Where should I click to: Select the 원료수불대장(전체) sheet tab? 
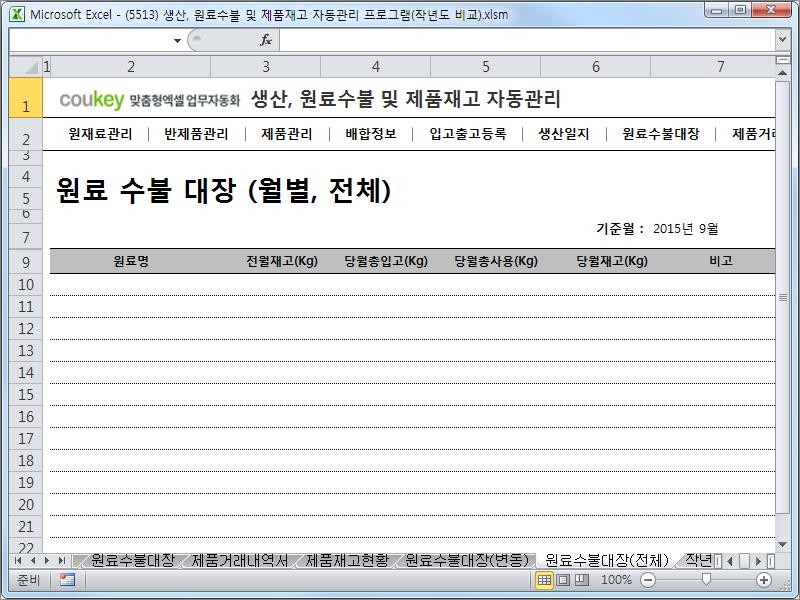tap(607, 560)
